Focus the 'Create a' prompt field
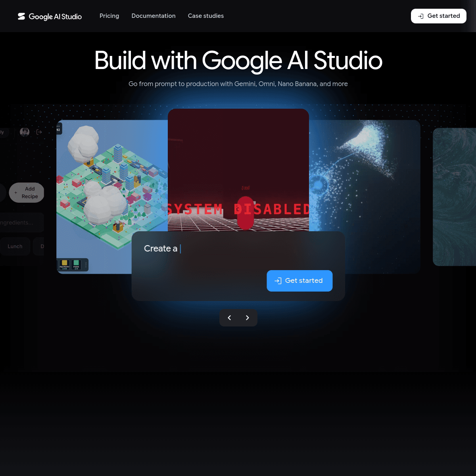The height and width of the screenshot is (476, 476). pos(238,249)
